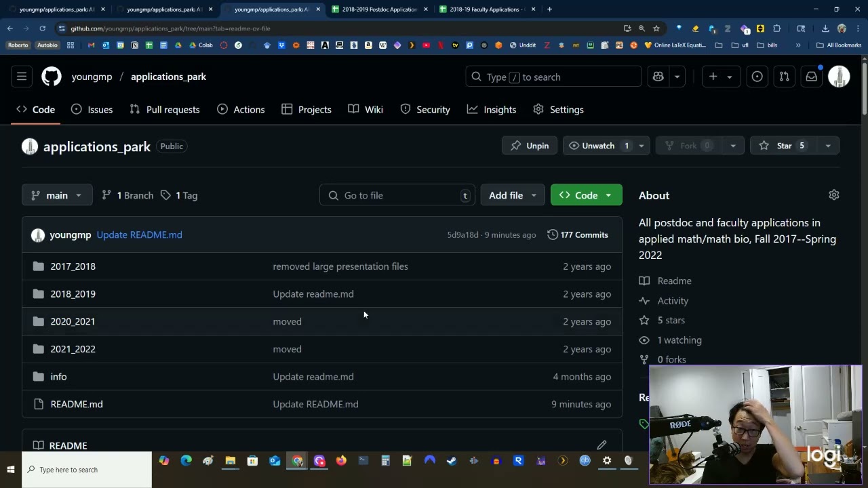868x488 pixels.
Task: Open the Issues inbox icon in header
Action: click(x=757, y=77)
